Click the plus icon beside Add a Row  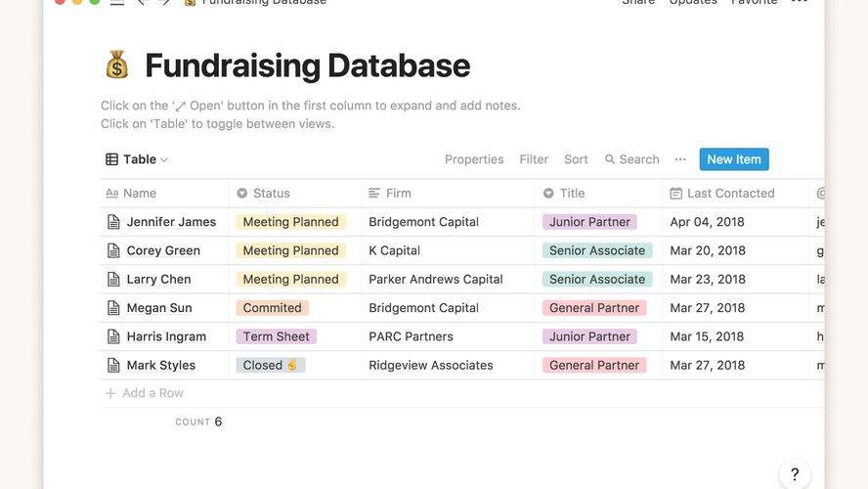[110, 393]
